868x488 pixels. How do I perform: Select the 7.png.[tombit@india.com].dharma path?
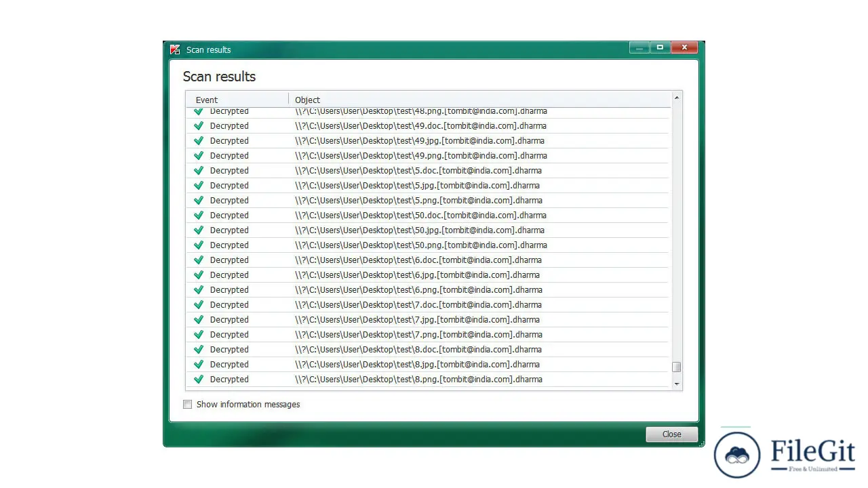tap(418, 334)
